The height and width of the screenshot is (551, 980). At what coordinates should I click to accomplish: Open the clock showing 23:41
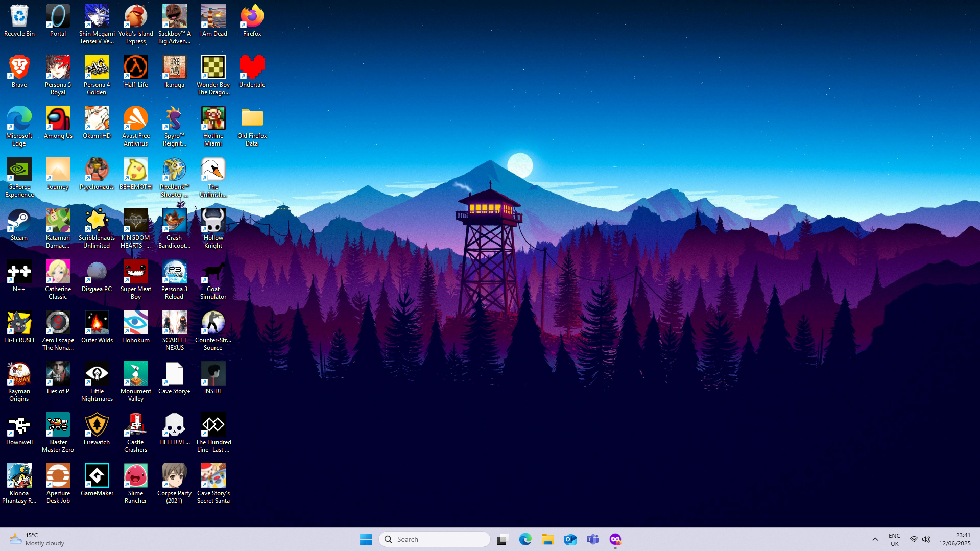[x=954, y=539]
